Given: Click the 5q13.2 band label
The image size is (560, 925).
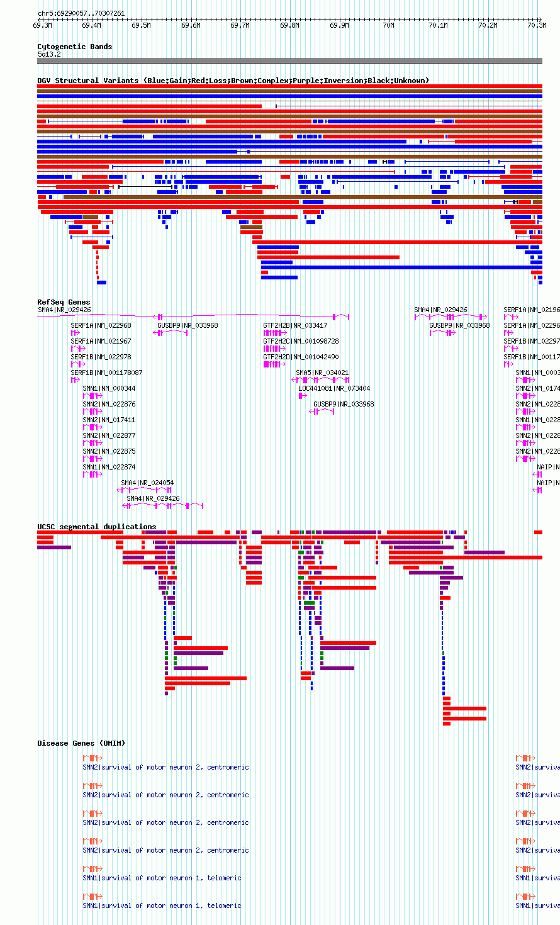Looking at the screenshot, I should tap(49, 55).
